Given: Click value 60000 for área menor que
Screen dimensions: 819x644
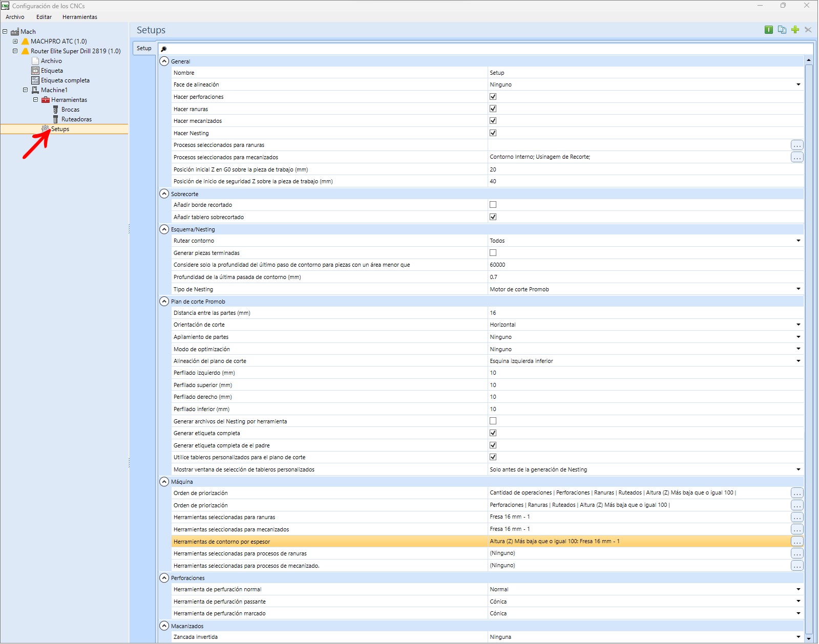Looking at the screenshot, I should [645, 265].
